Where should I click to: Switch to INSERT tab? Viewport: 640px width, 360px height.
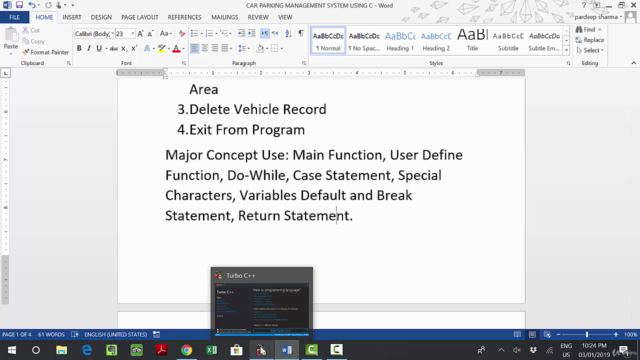coord(72,17)
